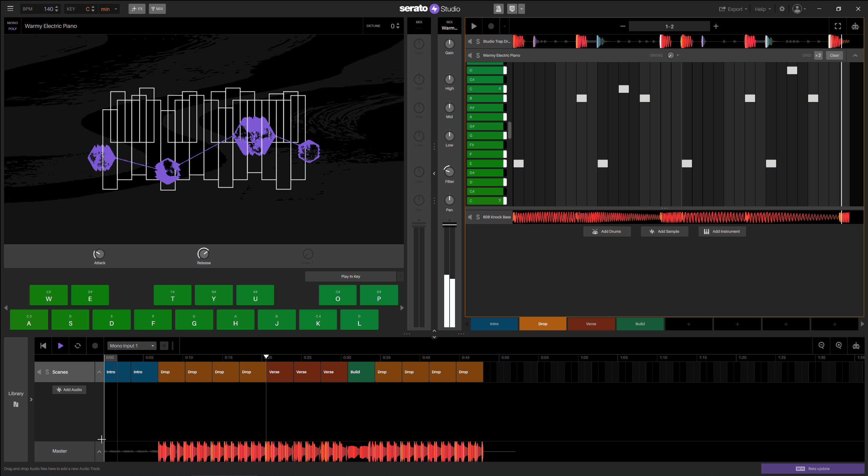The image size is (868, 476).
Task: Click the Warmy Electric Piano instrument name
Action: (x=51, y=26)
